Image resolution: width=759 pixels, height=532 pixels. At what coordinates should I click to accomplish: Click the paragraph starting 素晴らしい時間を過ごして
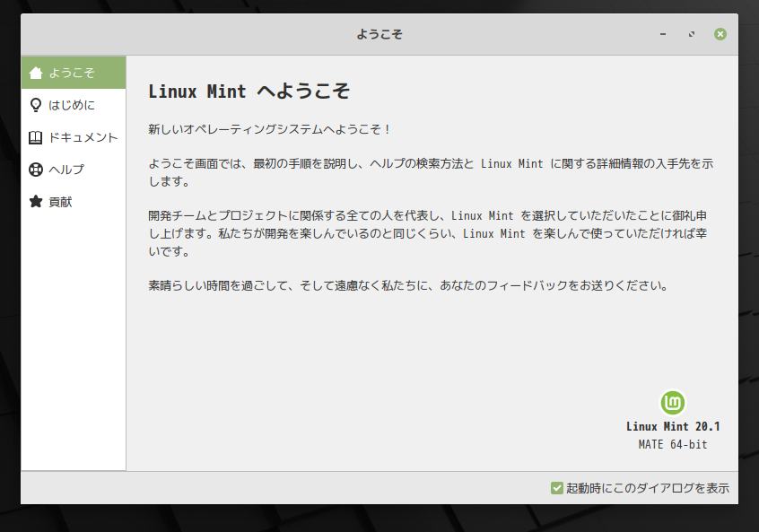[408, 285]
